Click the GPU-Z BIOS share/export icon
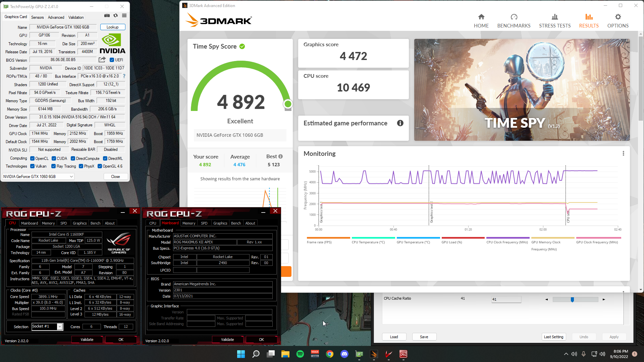This screenshot has width=644, height=362. pyautogui.click(x=102, y=60)
